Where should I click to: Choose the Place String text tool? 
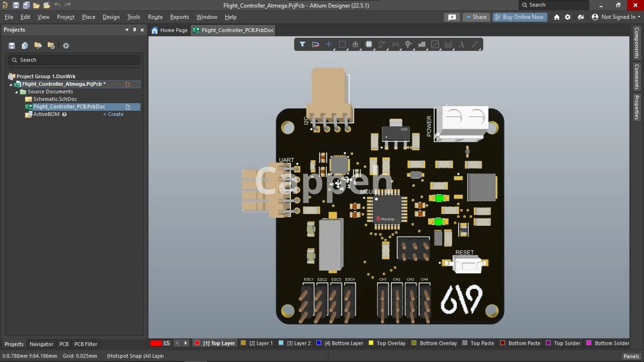(x=462, y=44)
